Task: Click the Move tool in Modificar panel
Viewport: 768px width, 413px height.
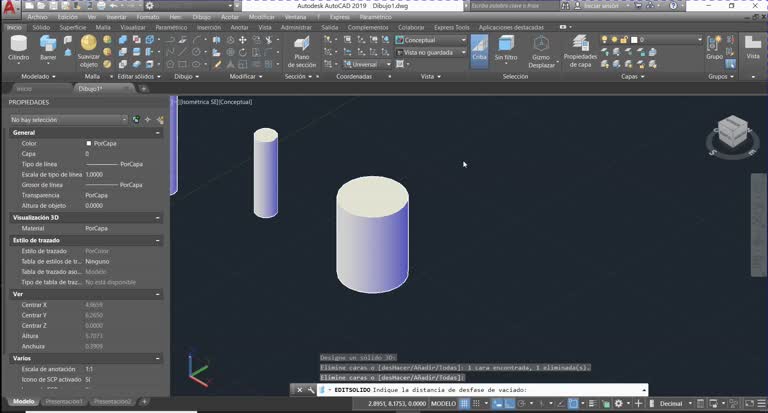Action: pyautogui.click(x=242, y=40)
